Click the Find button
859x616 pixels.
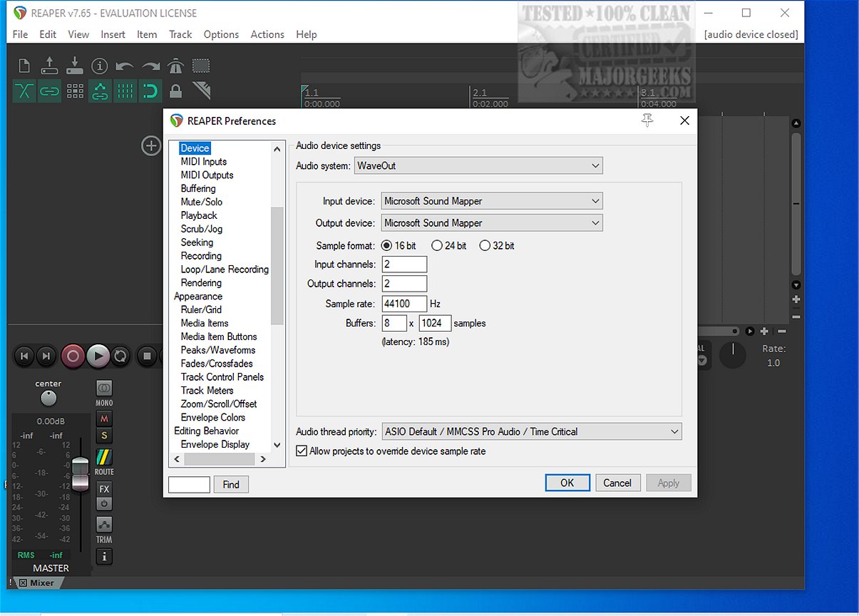231,485
